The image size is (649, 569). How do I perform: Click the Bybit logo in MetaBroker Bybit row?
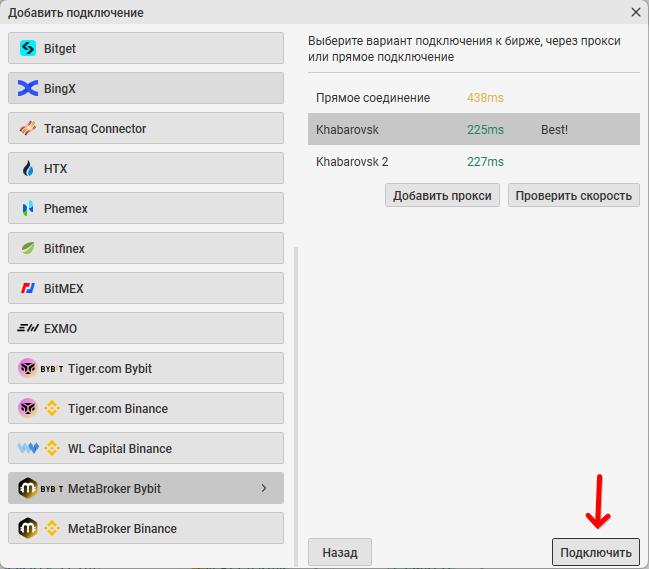click(52, 489)
